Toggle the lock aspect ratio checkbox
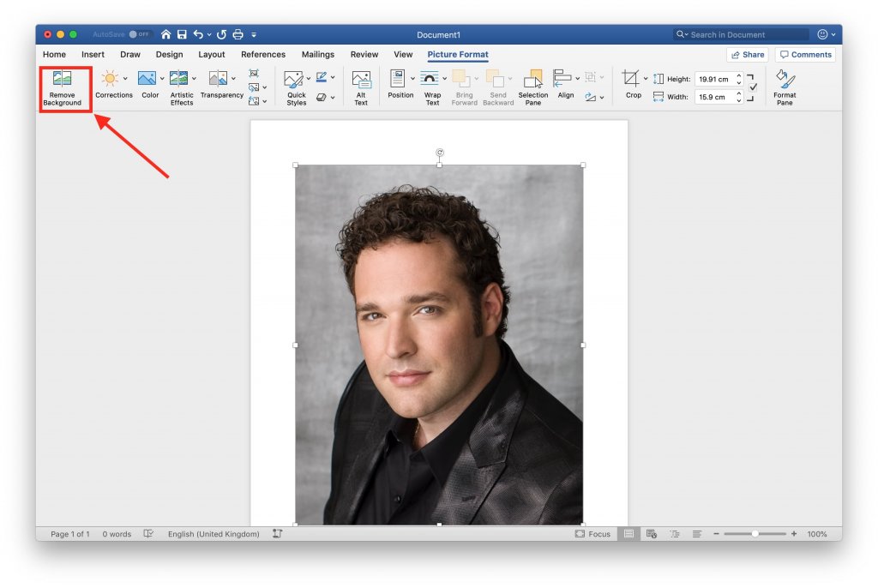Screen dimensions: 878x588 (x=752, y=87)
